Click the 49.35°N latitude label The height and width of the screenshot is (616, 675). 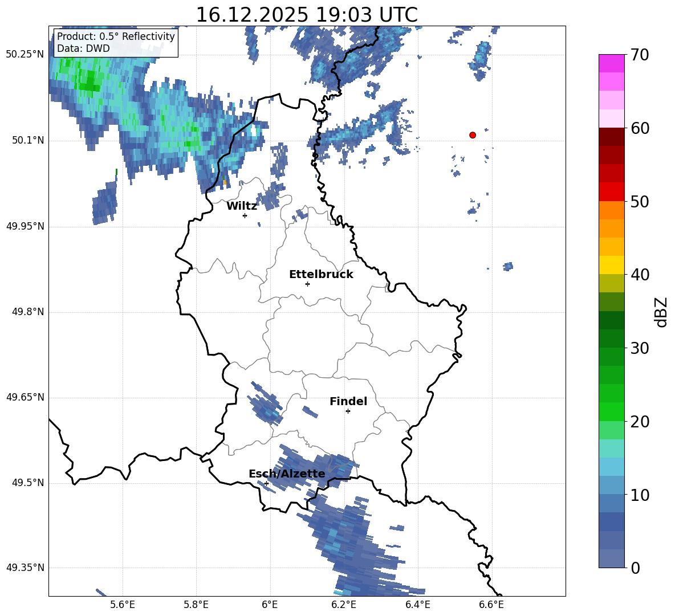coord(25,568)
